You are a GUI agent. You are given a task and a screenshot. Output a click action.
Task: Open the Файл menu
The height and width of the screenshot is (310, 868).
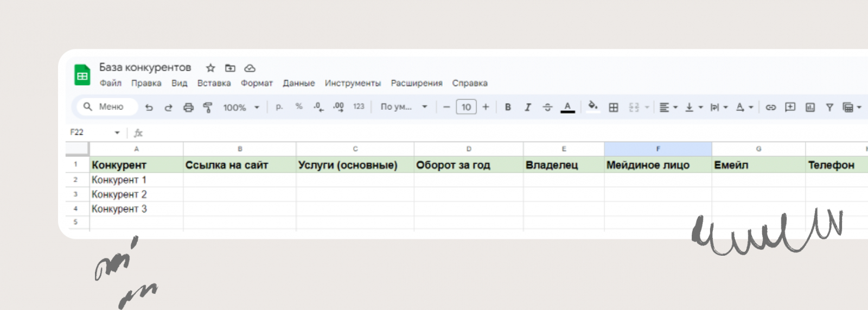pos(110,83)
